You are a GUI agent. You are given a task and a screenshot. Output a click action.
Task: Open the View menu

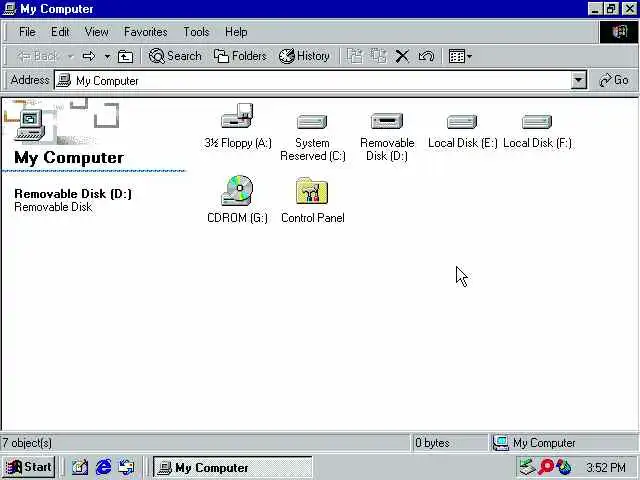click(96, 32)
